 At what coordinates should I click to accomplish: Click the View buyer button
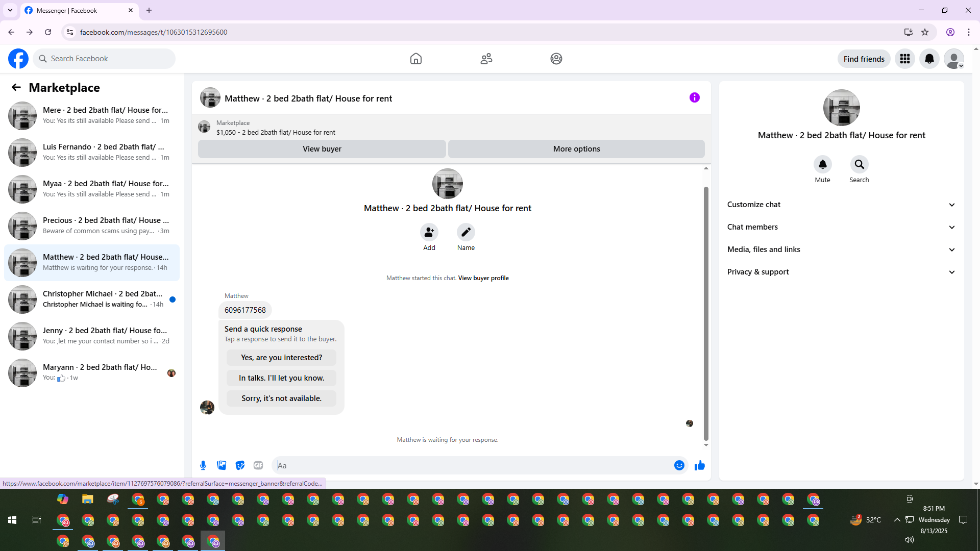[322, 149]
